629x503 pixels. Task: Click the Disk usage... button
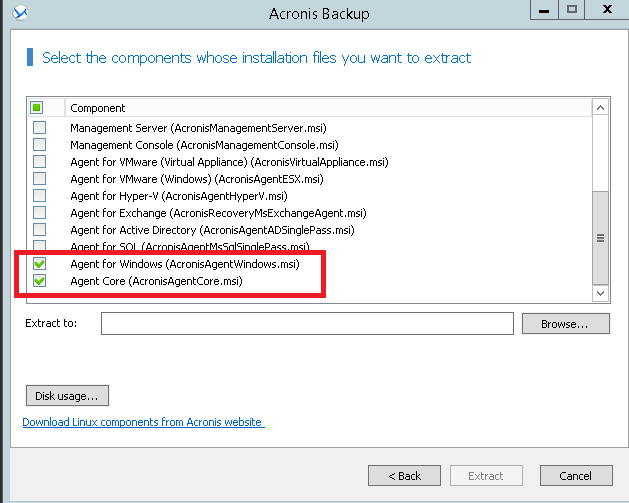68,395
